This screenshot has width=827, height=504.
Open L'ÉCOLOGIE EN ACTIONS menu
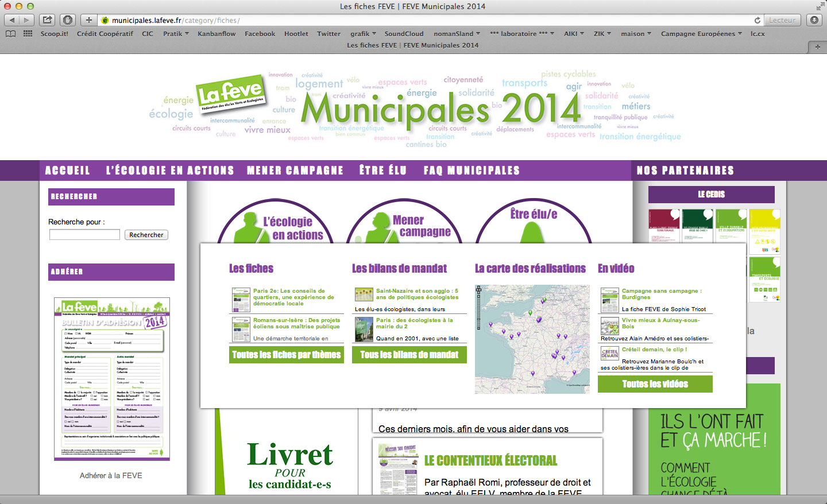point(170,170)
